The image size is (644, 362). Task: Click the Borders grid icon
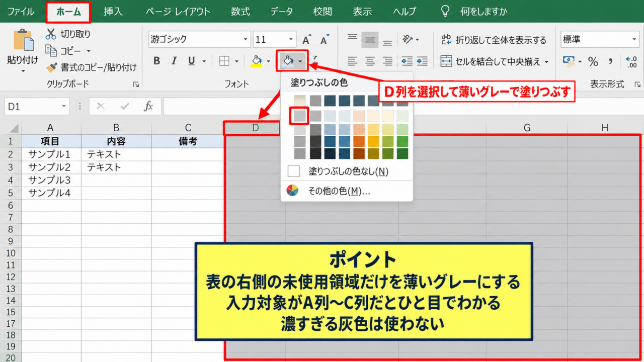pos(224,61)
